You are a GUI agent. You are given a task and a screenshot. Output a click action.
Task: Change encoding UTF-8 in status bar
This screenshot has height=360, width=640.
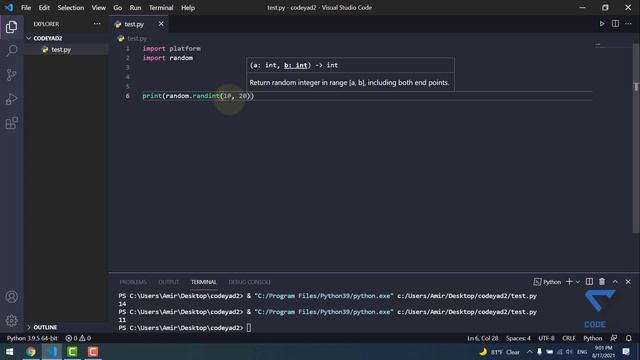click(546, 338)
